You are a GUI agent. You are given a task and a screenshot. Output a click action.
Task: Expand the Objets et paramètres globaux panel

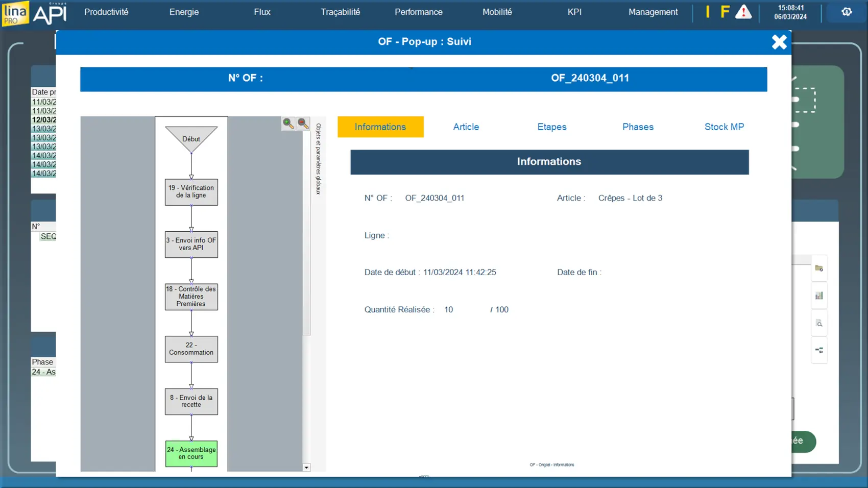[x=318, y=159]
